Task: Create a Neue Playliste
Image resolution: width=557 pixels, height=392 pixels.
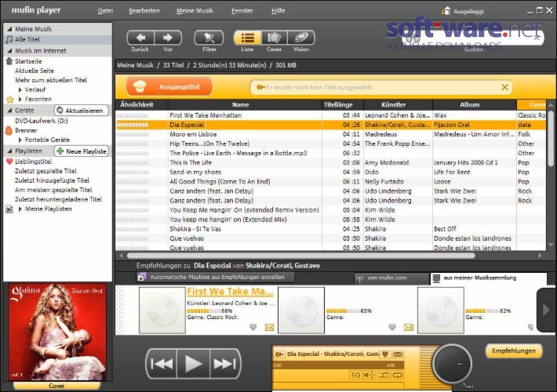Action: 82,151
